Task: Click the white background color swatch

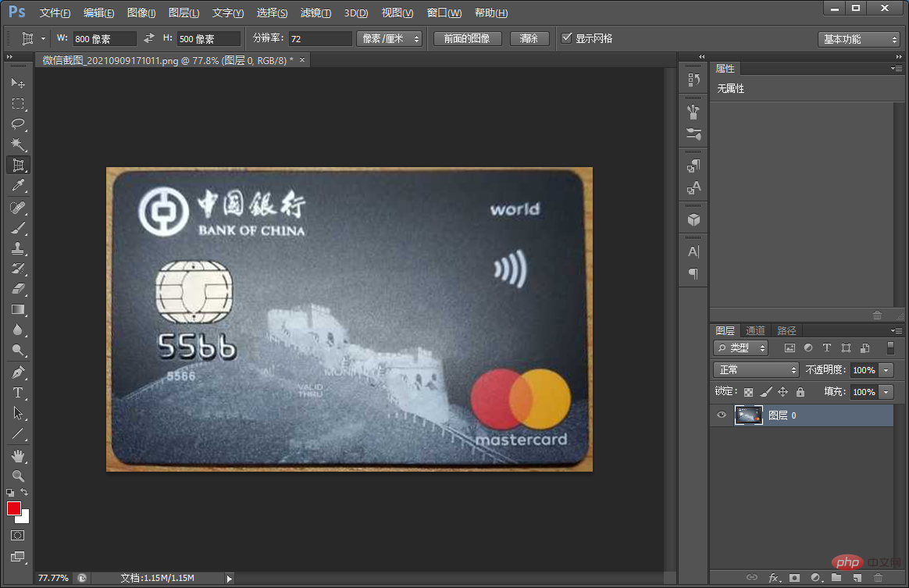Action: point(25,518)
